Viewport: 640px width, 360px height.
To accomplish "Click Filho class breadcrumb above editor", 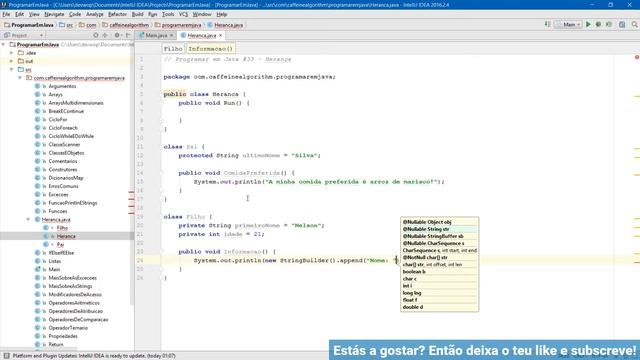I will [173, 49].
